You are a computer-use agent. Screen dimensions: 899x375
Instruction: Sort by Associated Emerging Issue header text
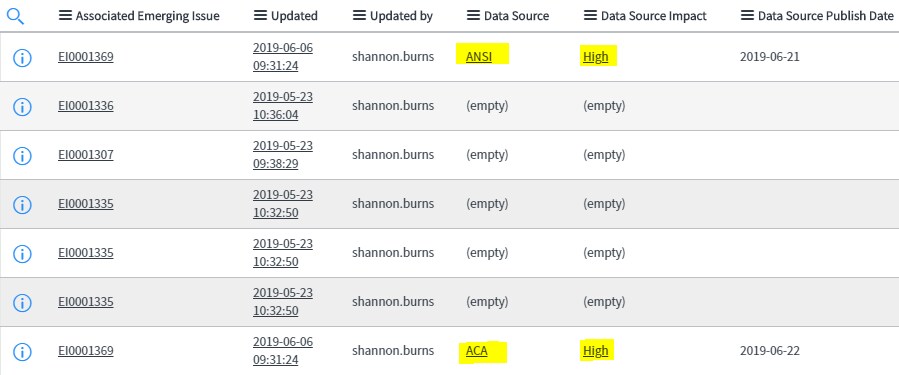(147, 16)
